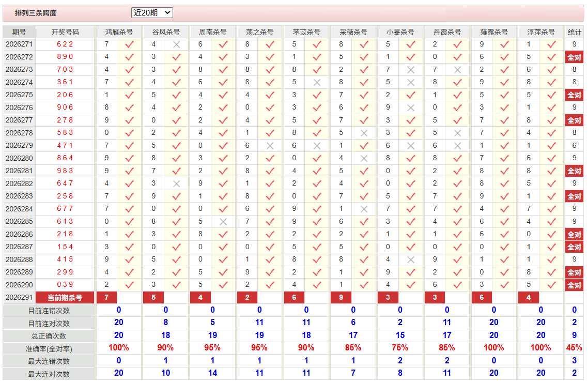Click the current kill number 7 under 鸿雁杀号
The width and height of the screenshot is (588, 383).
(107, 298)
